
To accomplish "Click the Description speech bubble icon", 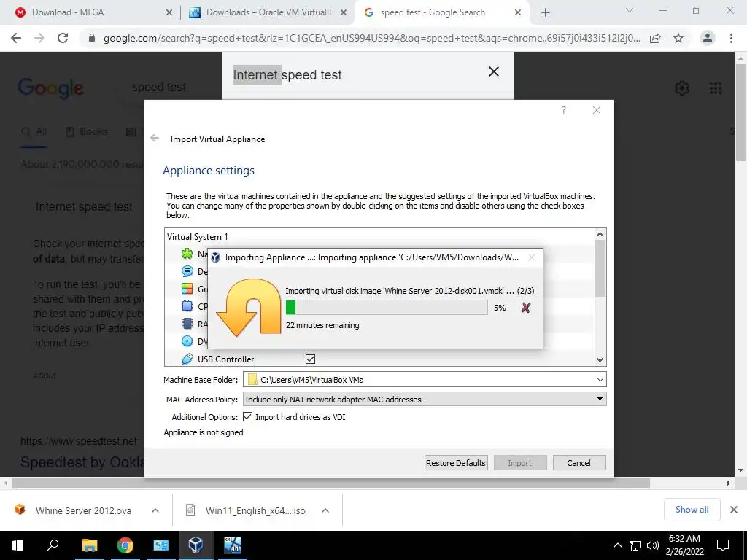I will tap(187, 271).
